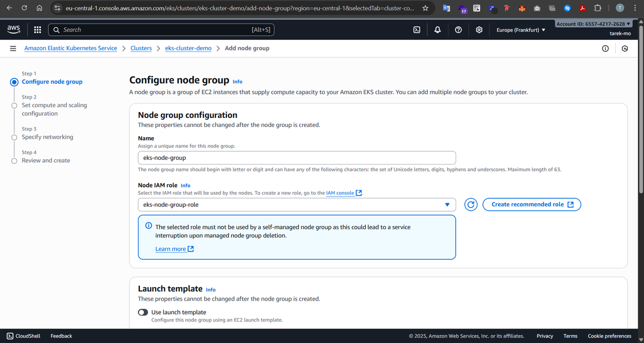Go to the AWS console home logo
Screen dimensions: 644x343
(x=14, y=29)
